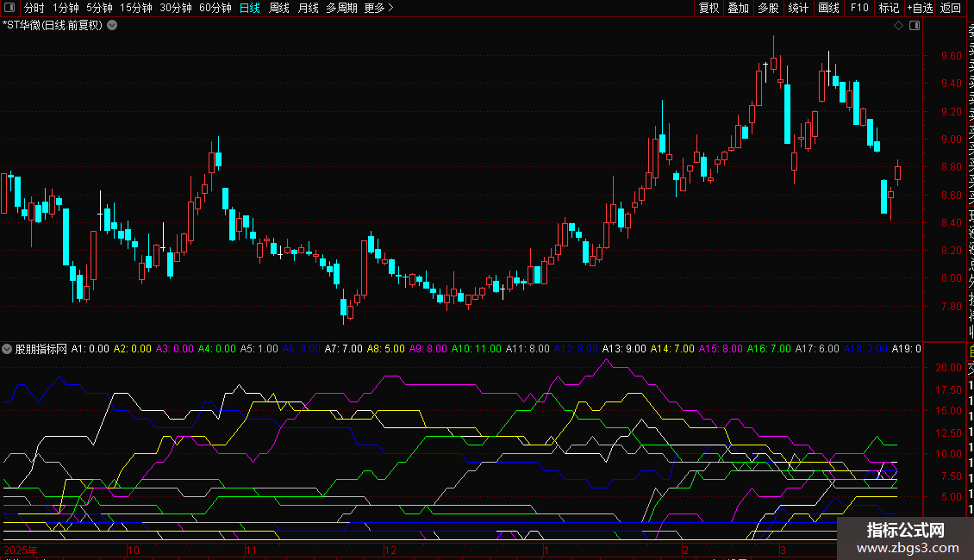This screenshot has width=974, height=560.
Task: Click the 叠加 overlay button
Action: click(738, 9)
